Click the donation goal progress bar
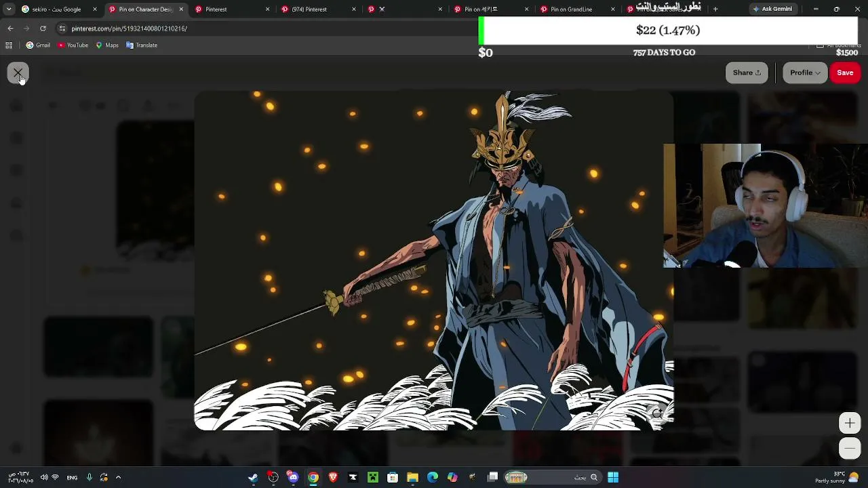 pyautogui.click(x=668, y=30)
